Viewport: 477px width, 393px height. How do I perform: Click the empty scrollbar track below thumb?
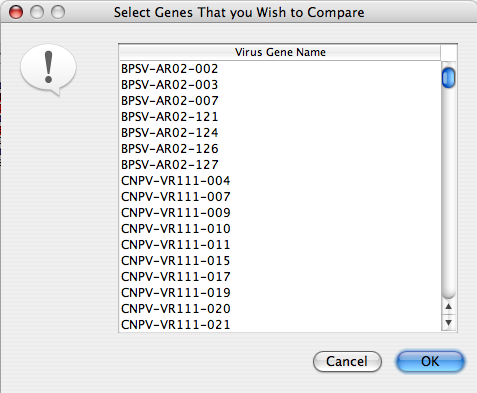[448, 193]
